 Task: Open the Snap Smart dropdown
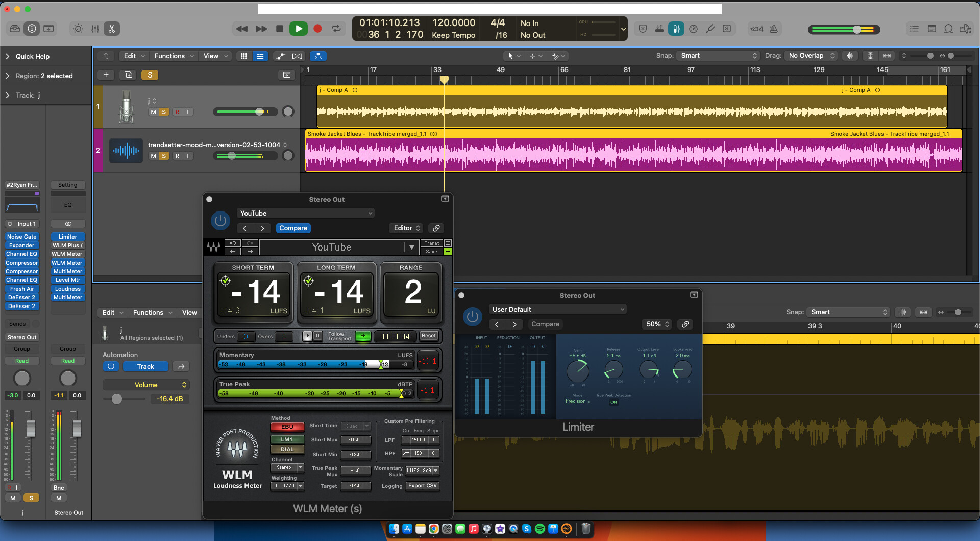718,56
